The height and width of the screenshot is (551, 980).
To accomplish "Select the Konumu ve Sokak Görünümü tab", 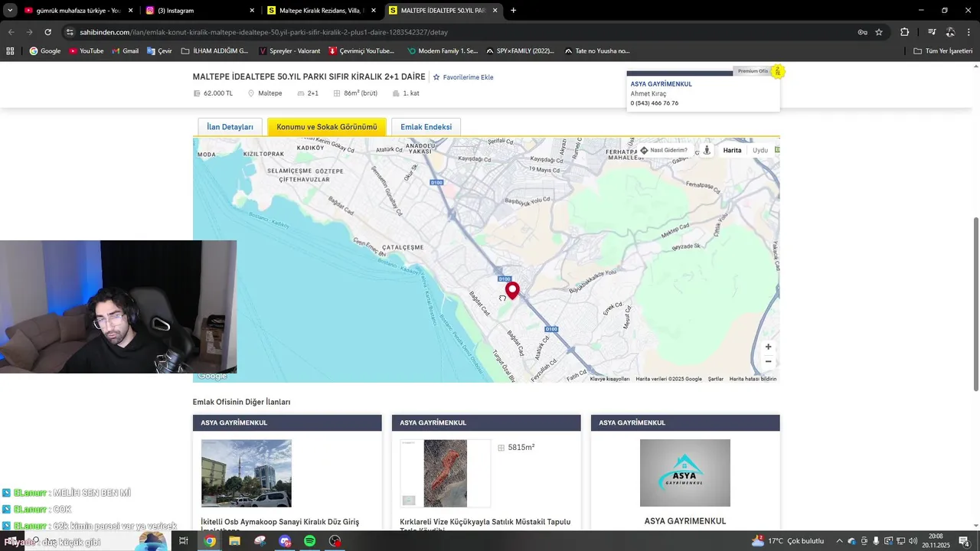I will pyautogui.click(x=327, y=127).
